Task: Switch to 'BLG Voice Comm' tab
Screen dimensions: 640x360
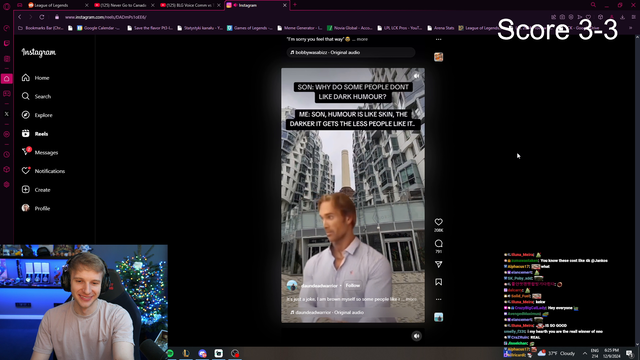Action: (x=189, y=5)
